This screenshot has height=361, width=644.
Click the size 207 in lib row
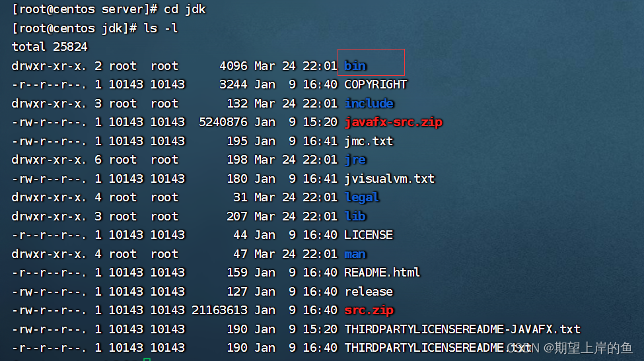click(237, 216)
